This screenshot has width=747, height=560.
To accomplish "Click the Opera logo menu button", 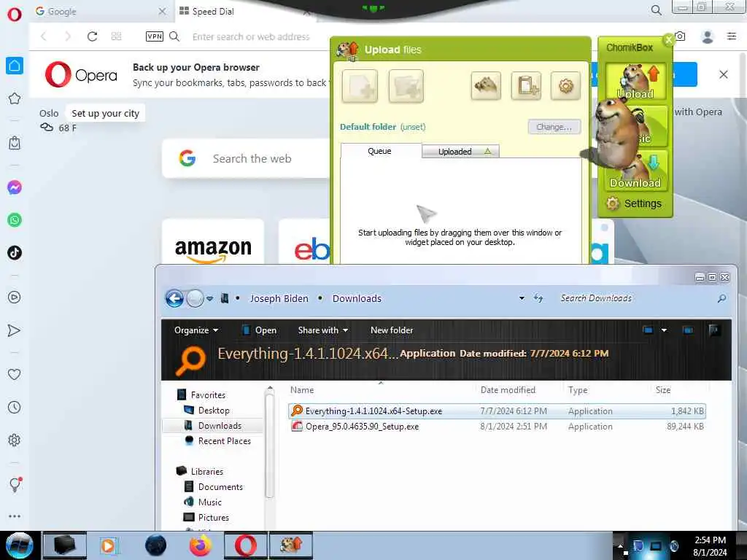I will [x=15, y=15].
